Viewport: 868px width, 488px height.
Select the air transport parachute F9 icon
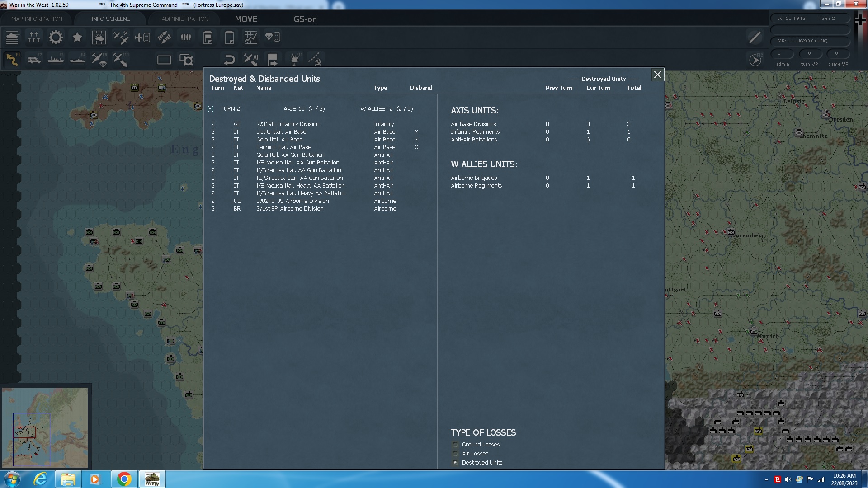pos(99,60)
